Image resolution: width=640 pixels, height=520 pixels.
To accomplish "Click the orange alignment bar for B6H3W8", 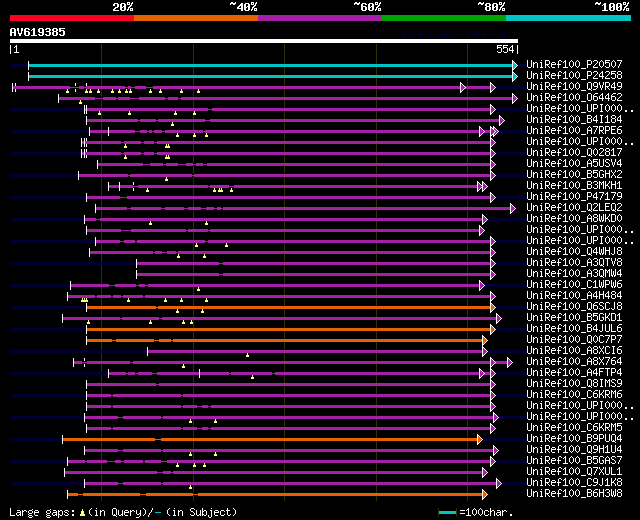I will click(x=278, y=495).
